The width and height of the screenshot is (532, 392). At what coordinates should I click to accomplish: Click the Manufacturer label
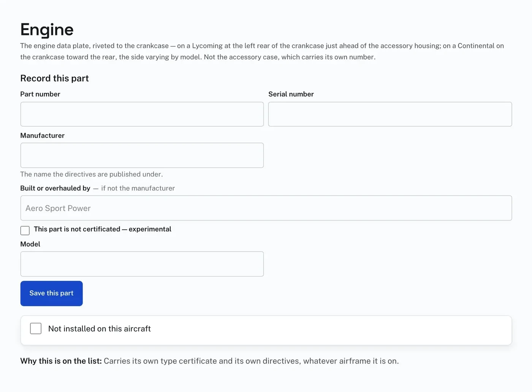click(x=42, y=135)
